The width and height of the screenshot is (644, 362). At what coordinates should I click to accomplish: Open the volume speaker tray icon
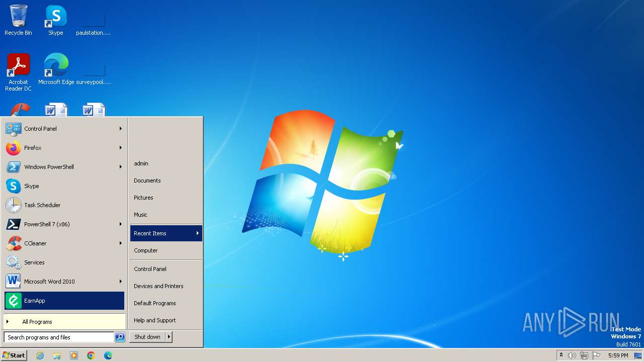point(572,355)
